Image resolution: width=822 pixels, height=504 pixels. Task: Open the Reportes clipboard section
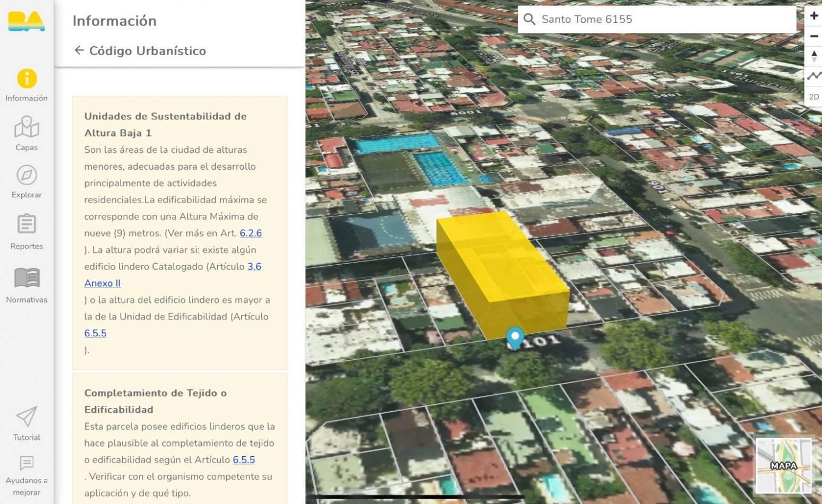(27, 232)
